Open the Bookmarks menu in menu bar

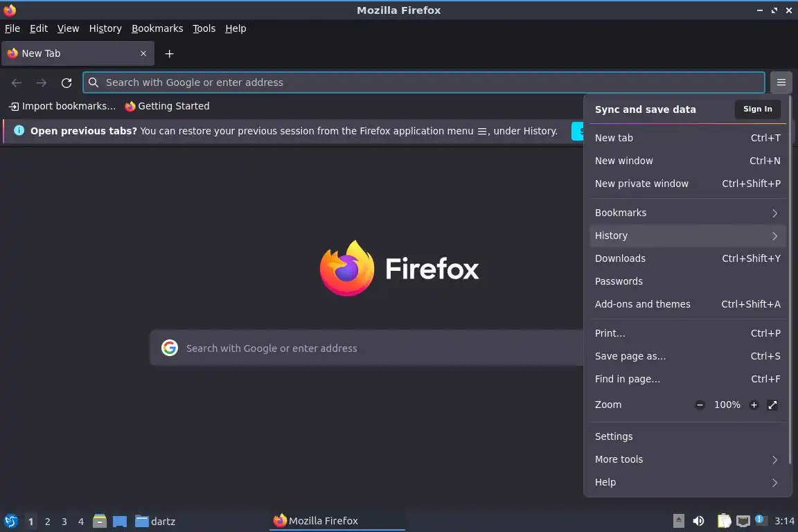tap(157, 28)
